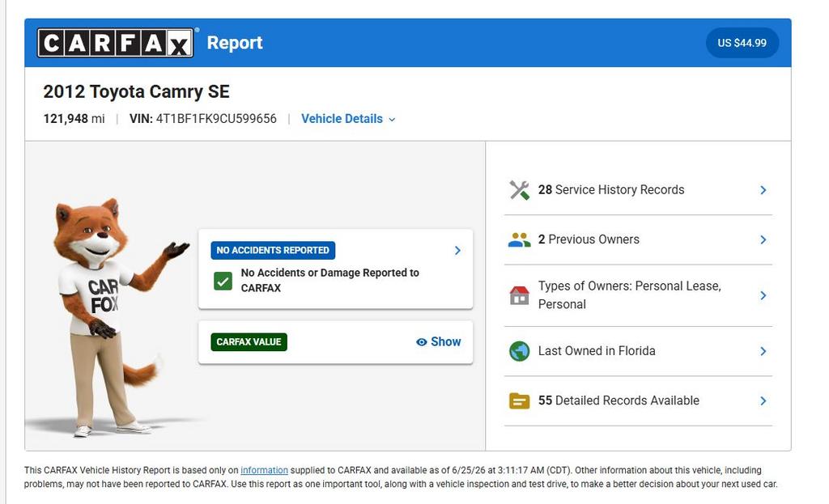The width and height of the screenshot is (829, 504).
Task: Expand chevron beside Last Owned in Florida
Action: point(763,351)
